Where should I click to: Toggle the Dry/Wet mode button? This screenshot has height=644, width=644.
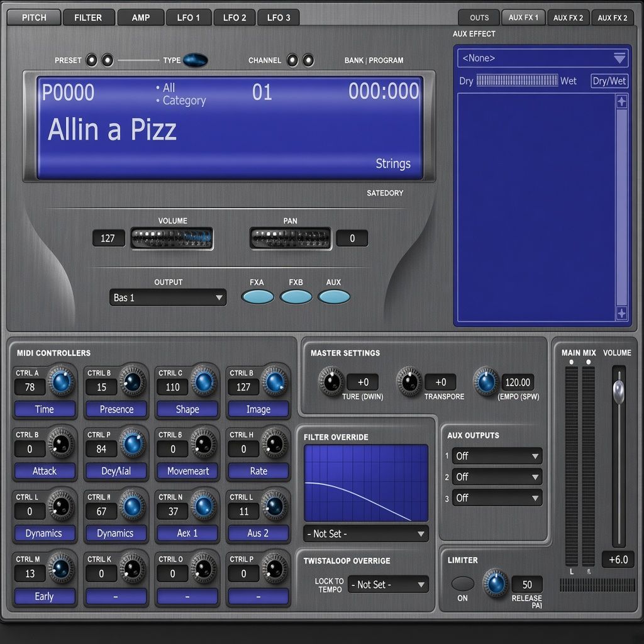609,80
